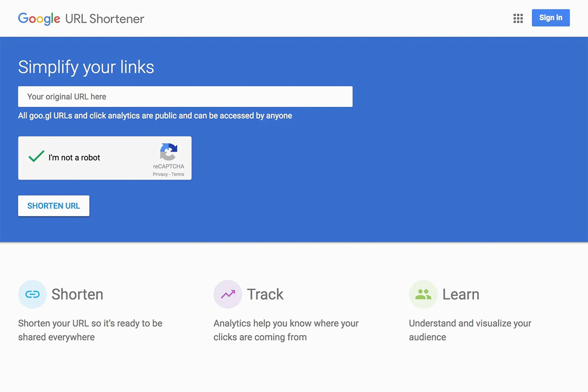Focus the original URL input field
This screenshot has height=392, width=588.
click(185, 97)
